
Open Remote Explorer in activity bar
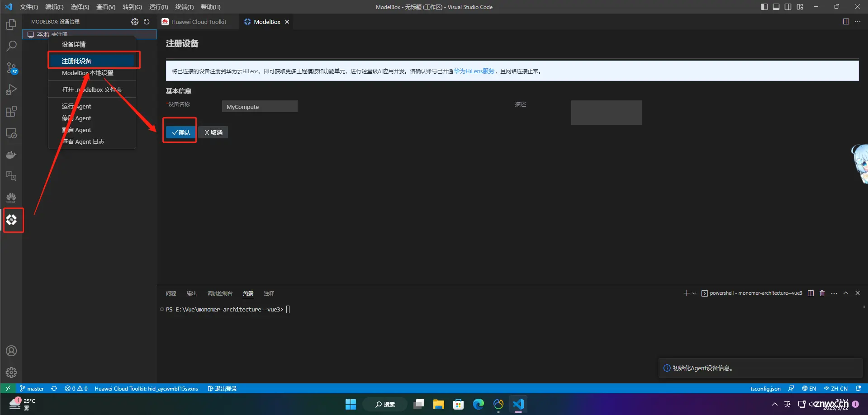pos(11,133)
